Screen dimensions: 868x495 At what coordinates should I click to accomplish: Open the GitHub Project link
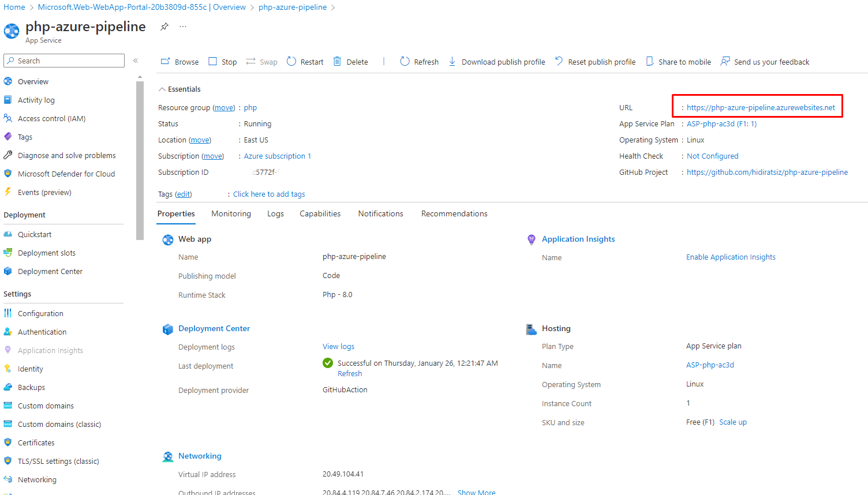pyautogui.click(x=767, y=172)
